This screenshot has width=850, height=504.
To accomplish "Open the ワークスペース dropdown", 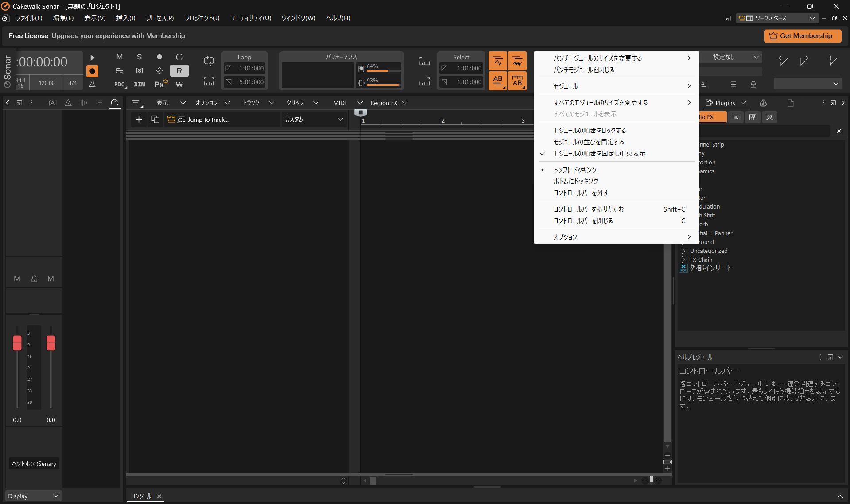I will tap(777, 18).
